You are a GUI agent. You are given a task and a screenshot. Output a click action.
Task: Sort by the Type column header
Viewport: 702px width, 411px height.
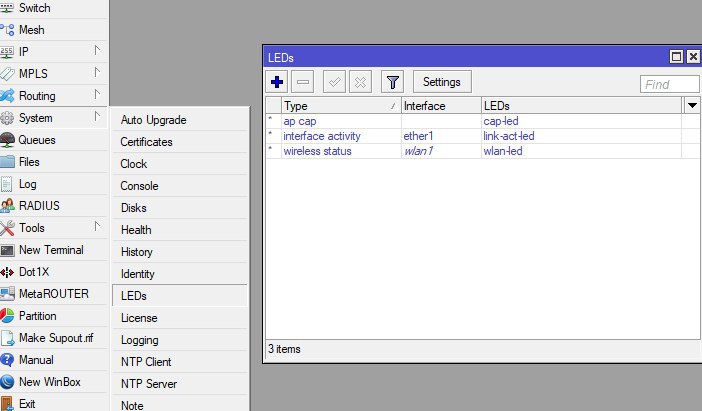pyautogui.click(x=341, y=106)
